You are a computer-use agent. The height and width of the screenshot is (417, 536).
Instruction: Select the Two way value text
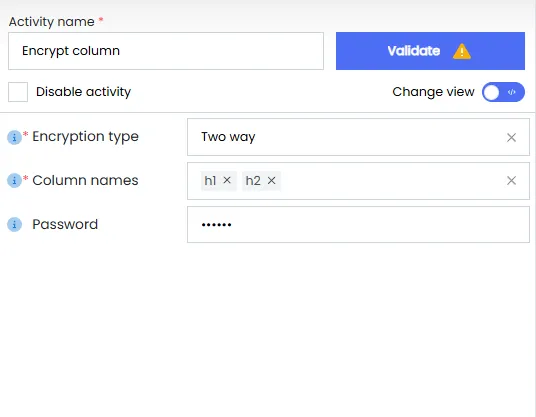pos(228,137)
